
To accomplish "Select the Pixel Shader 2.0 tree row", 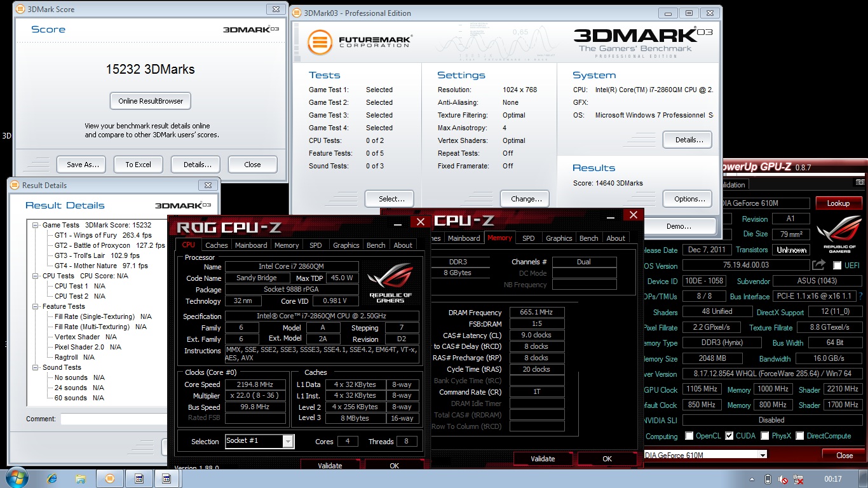I will click(x=88, y=347).
